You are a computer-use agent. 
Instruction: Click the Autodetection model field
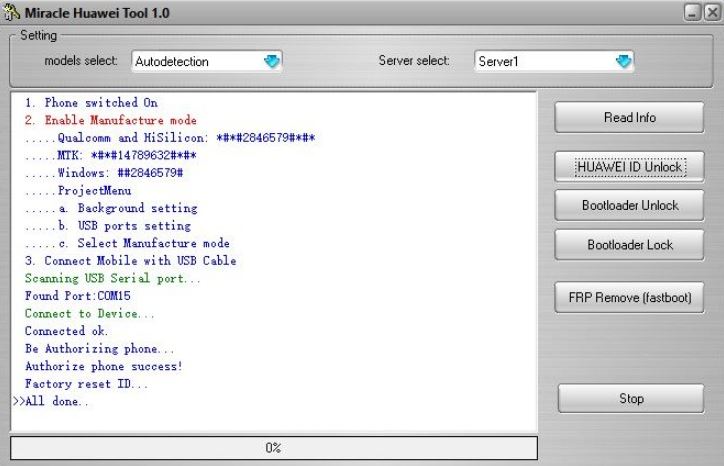tap(206, 61)
